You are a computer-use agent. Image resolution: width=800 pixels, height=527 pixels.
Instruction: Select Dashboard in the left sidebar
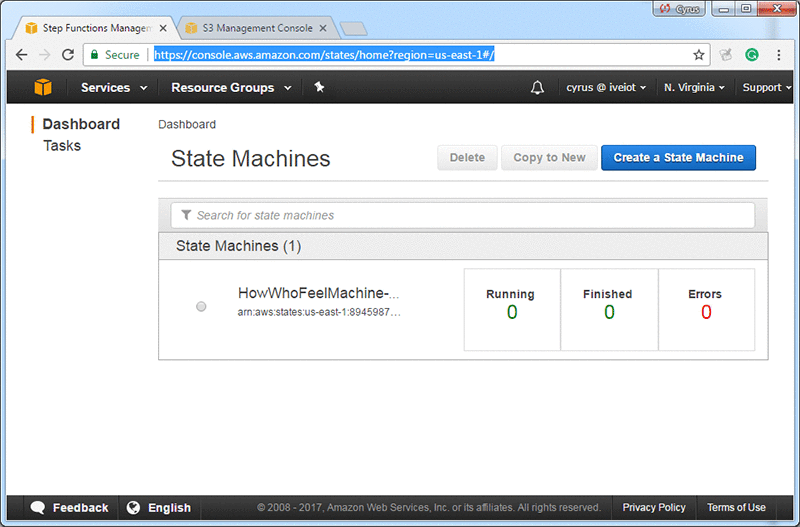81,124
